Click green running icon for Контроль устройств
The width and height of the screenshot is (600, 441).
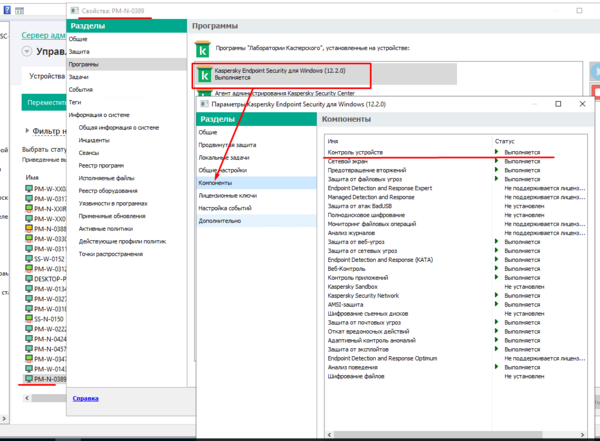coord(497,152)
